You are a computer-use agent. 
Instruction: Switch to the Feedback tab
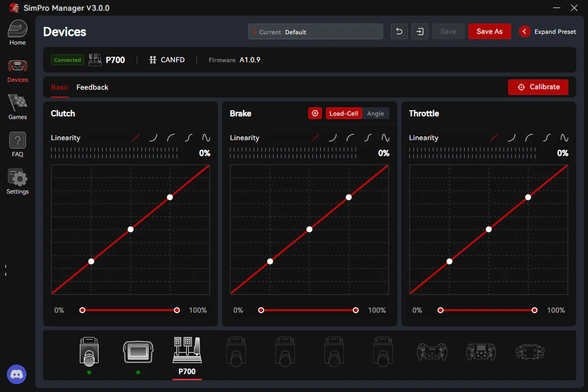[92, 87]
